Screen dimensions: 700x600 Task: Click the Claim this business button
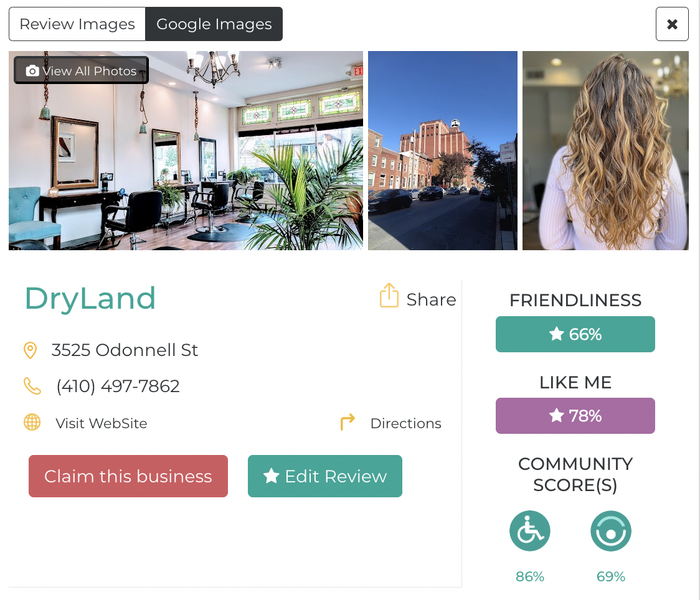pos(128,476)
